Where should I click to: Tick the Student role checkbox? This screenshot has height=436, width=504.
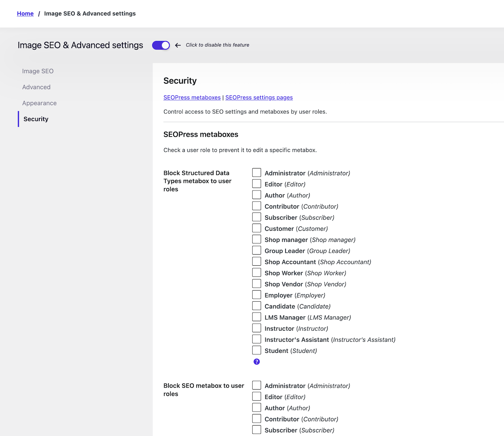[257, 350]
